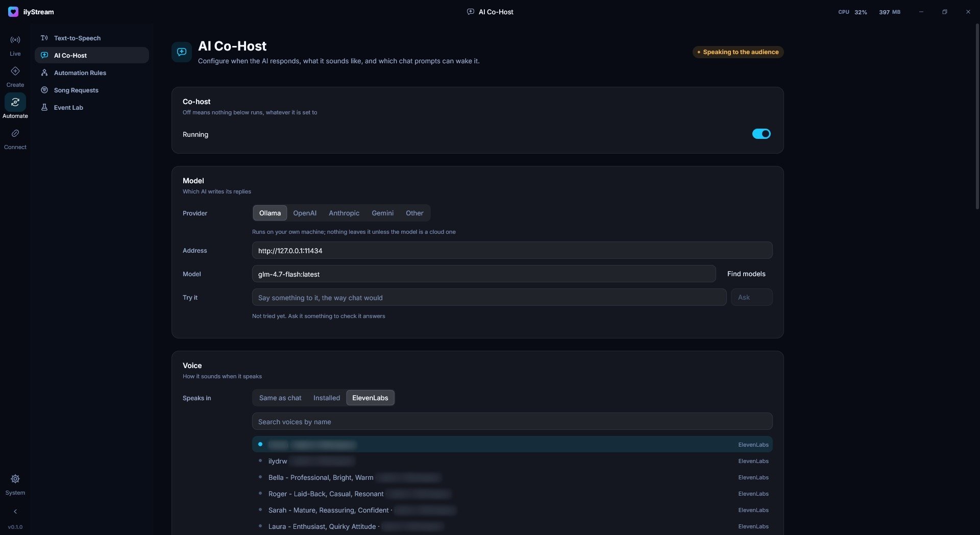Select the Anthropic provider

point(344,213)
